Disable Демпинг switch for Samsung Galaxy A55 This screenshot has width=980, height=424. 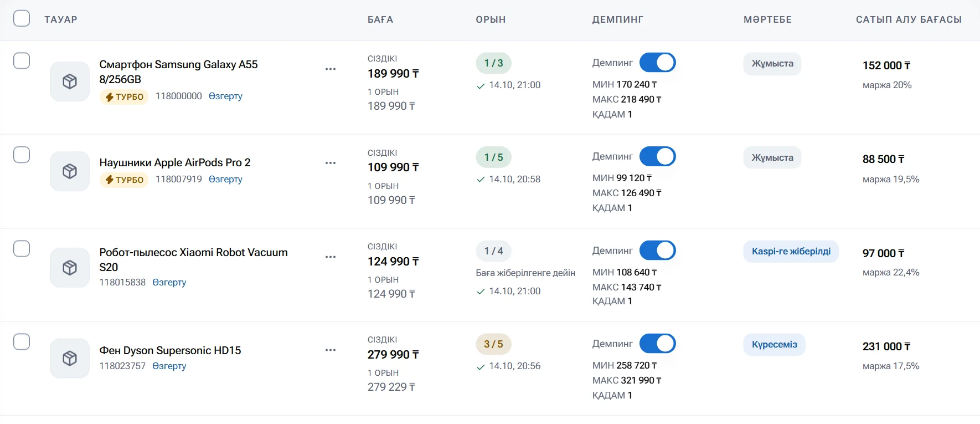(658, 63)
